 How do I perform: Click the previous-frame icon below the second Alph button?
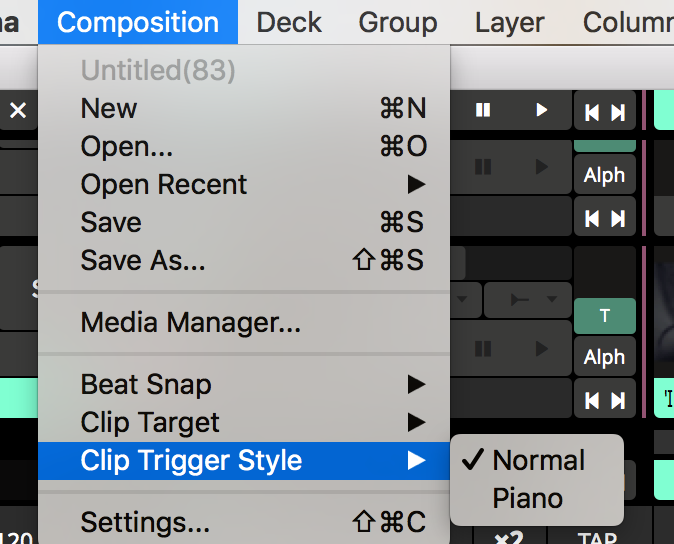tap(591, 400)
